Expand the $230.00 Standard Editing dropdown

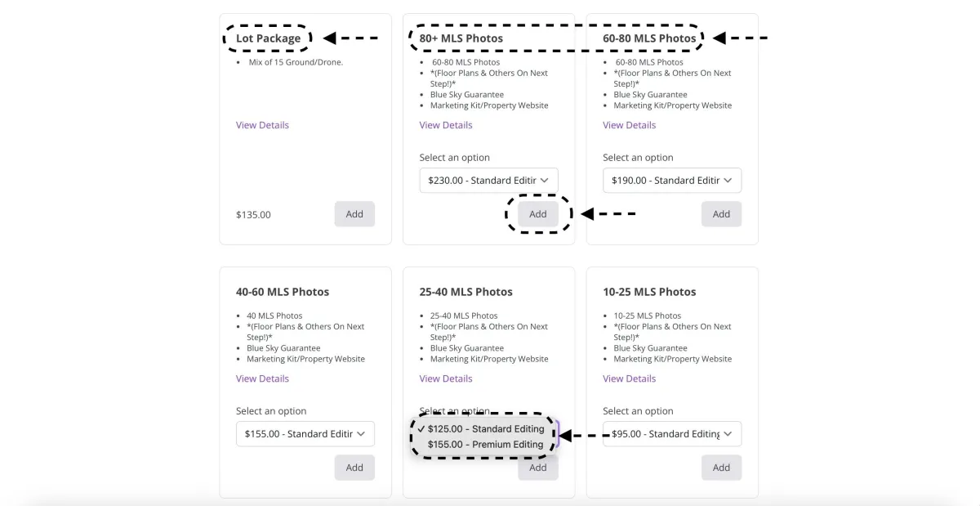point(488,181)
